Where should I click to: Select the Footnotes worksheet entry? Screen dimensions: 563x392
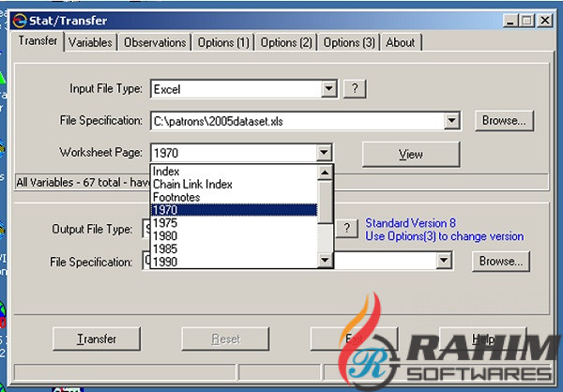click(x=234, y=197)
